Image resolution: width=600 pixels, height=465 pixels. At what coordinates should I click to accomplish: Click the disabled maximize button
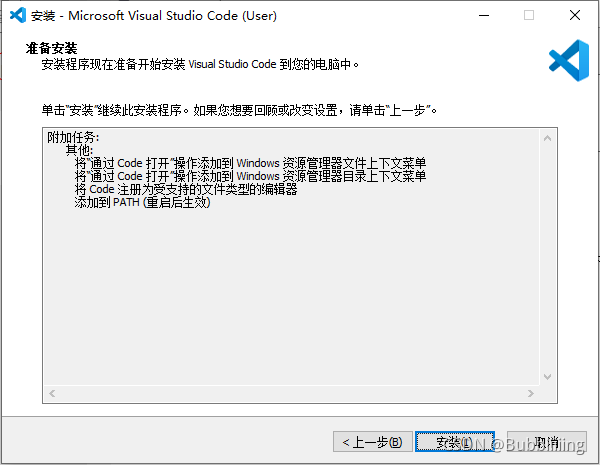pyautogui.click(x=529, y=15)
